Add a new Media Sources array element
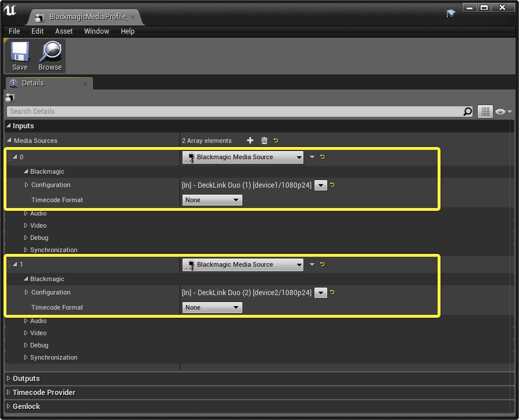The width and height of the screenshot is (519, 420). tap(250, 140)
